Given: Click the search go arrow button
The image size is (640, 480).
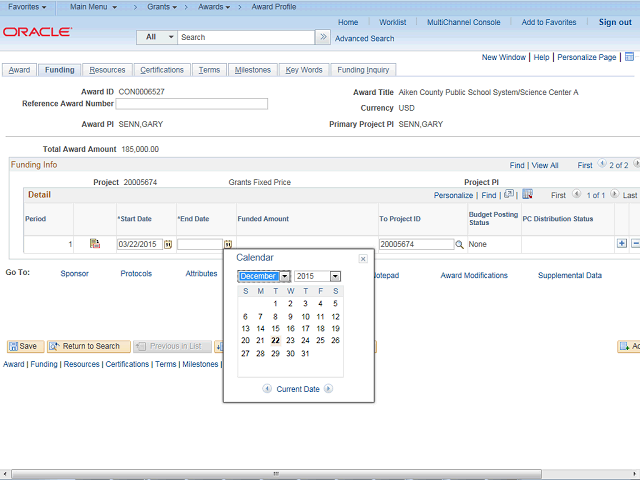Looking at the screenshot, I should pyautogui.click(x=323, y=37).
